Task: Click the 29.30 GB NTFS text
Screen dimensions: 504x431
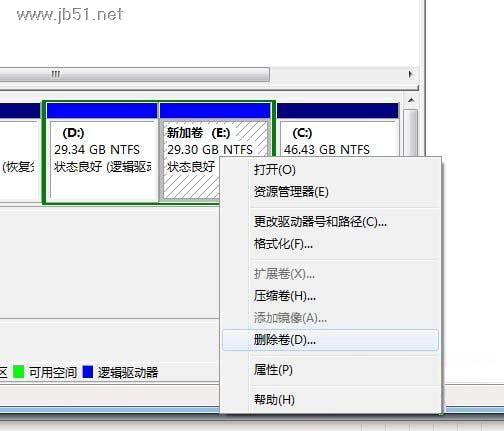Action: (x=210, y=150)
